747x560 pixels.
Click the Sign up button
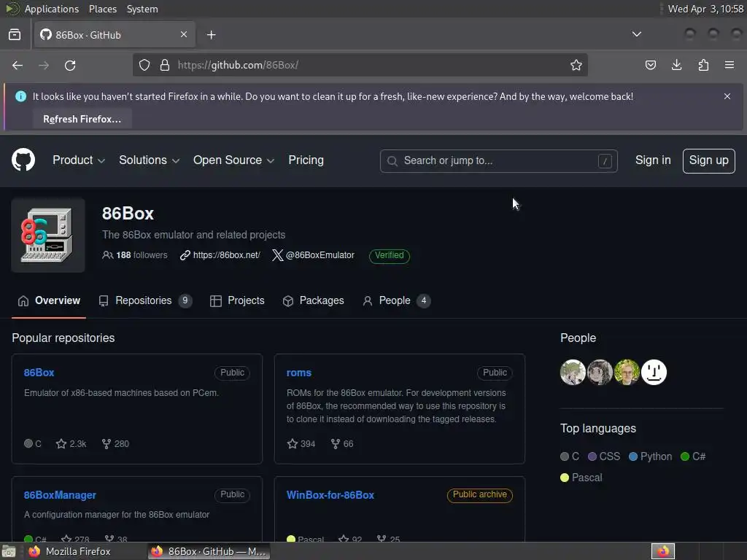(708, 161)
